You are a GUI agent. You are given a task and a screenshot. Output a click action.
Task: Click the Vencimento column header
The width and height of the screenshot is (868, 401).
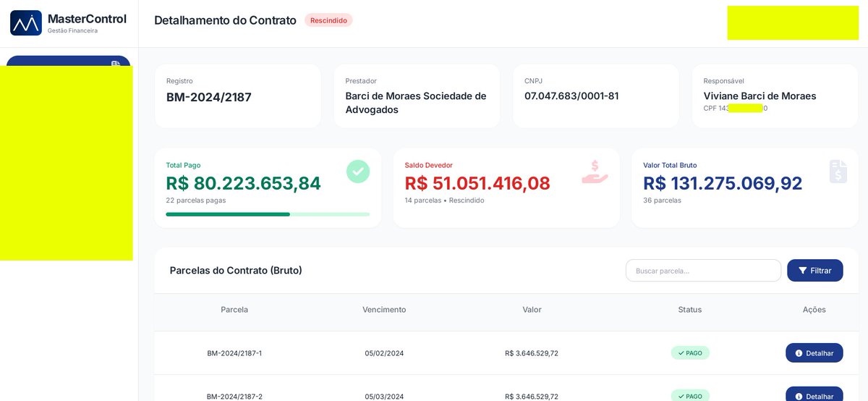(384, 310)
